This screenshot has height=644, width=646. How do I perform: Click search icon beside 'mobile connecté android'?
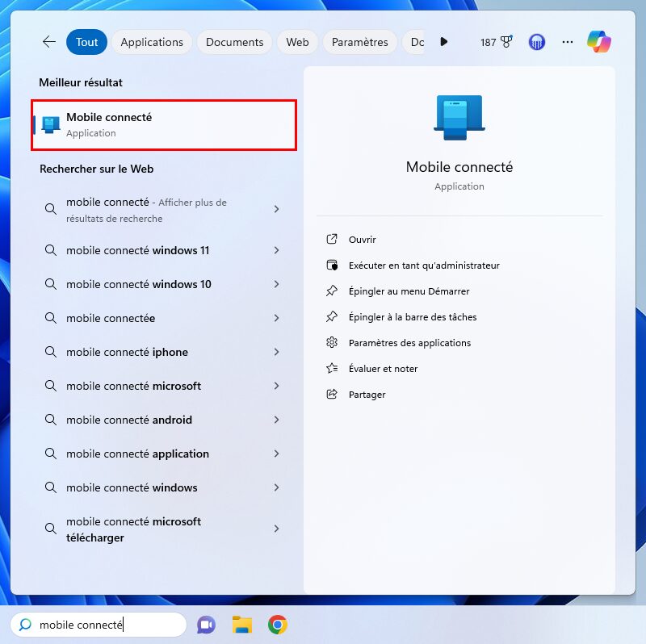51,420
